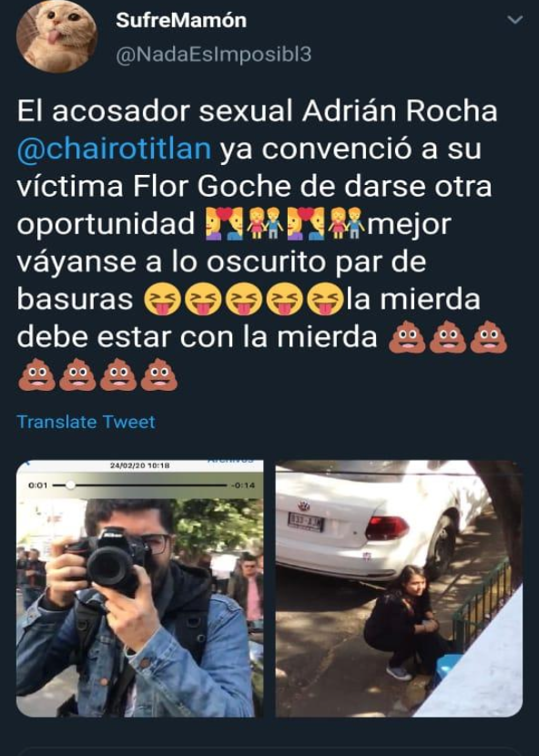Open the @chairotitlan mention

click(x=114, y=148)
